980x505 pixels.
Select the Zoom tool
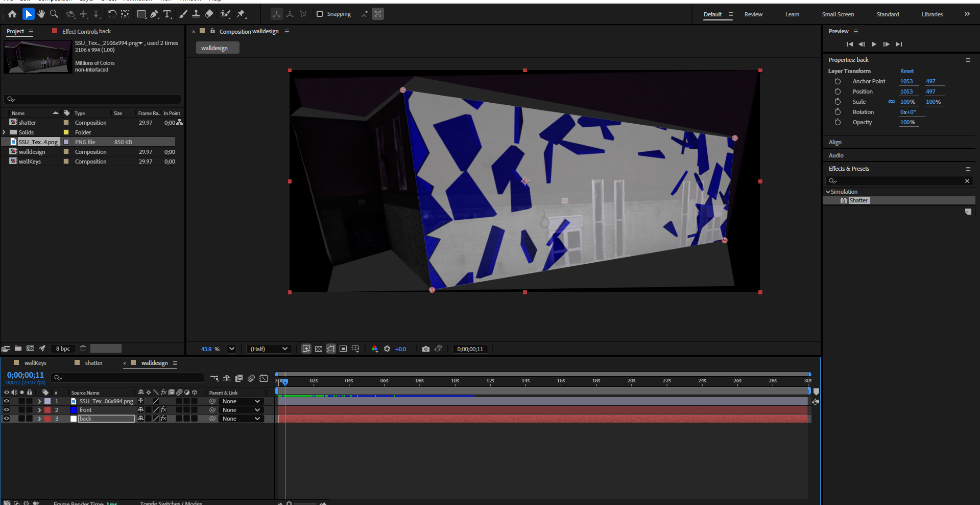point(54,14)
